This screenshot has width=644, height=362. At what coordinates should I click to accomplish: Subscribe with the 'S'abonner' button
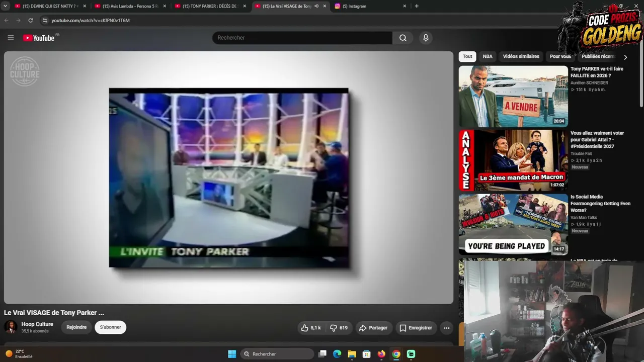click(x=110, y=327)
